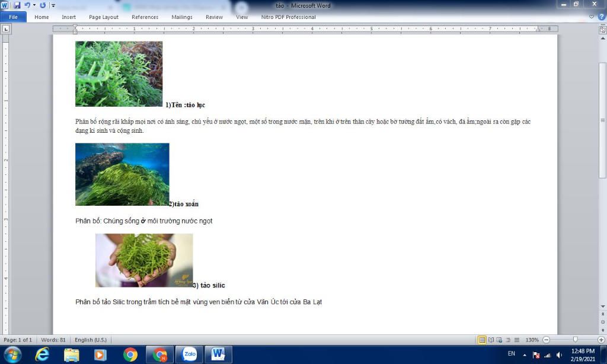
Task: Click the line "Phân bố: Chúng sống ở môi trường nước ngọt"
Action: (x=144, y=221)
